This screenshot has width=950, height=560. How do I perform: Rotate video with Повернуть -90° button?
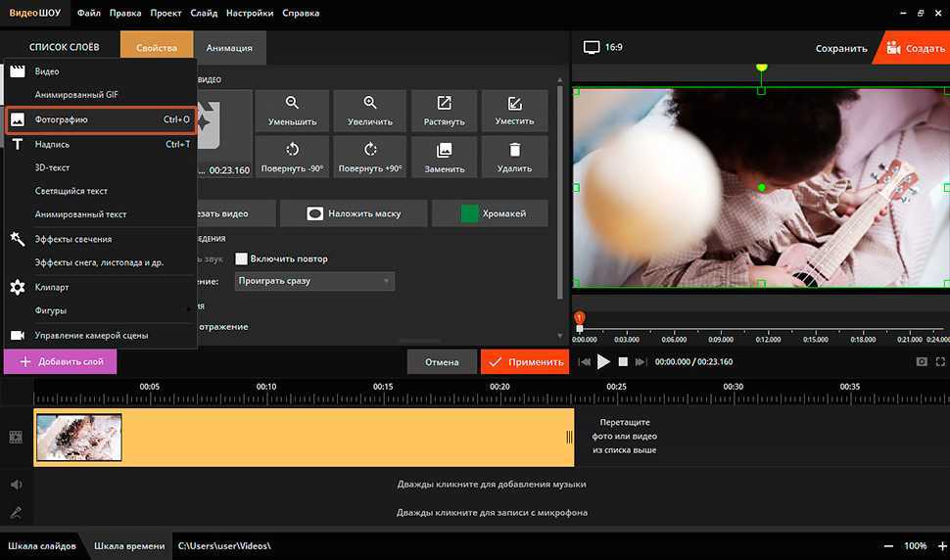click(x=292, y=157)
